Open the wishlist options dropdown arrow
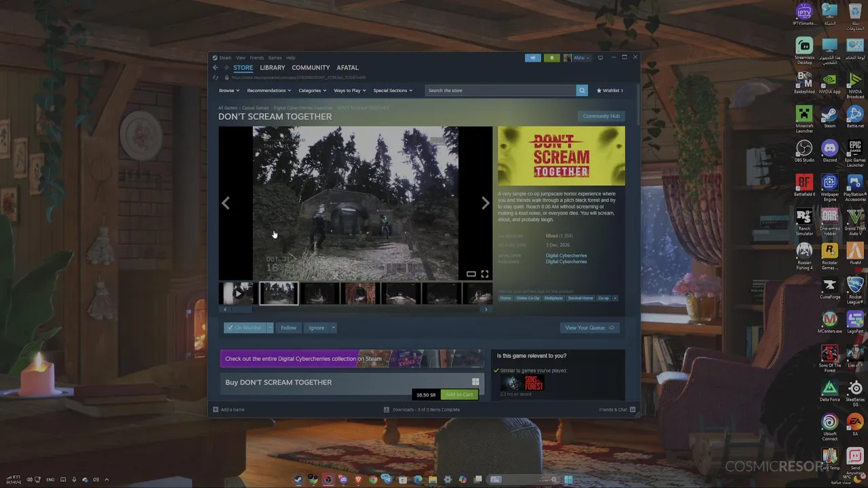Viewport: 868px width, 488px height. point(270,327)
